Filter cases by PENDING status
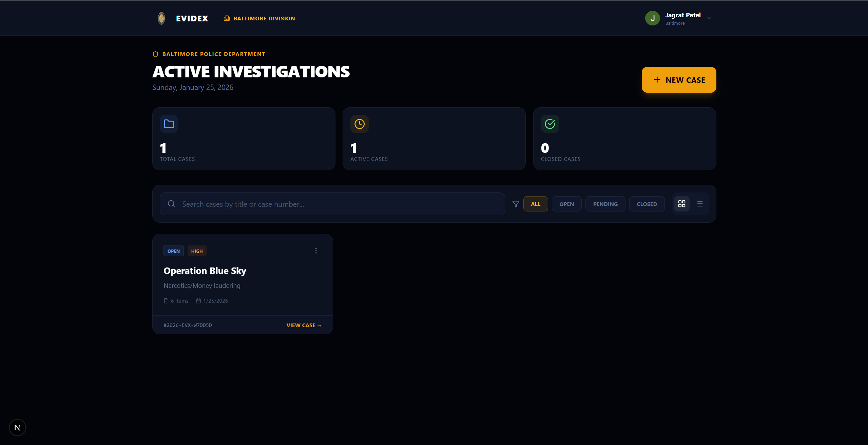The image size is (868, 445). click(x=605, y=204)
